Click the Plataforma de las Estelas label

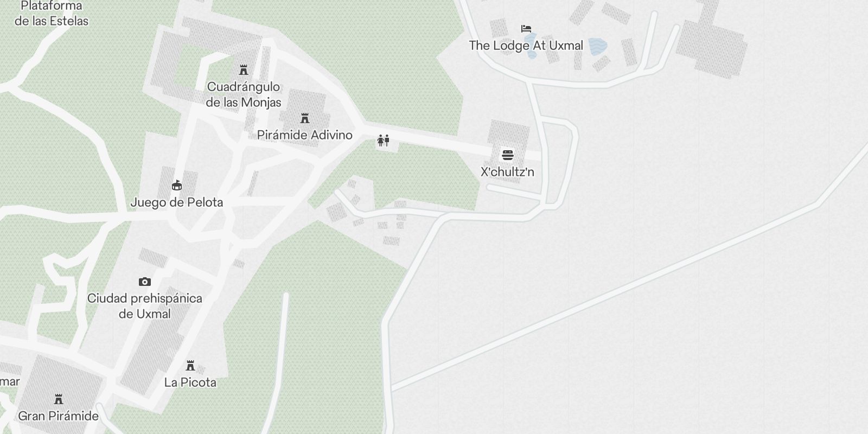[x=51, y=14]
